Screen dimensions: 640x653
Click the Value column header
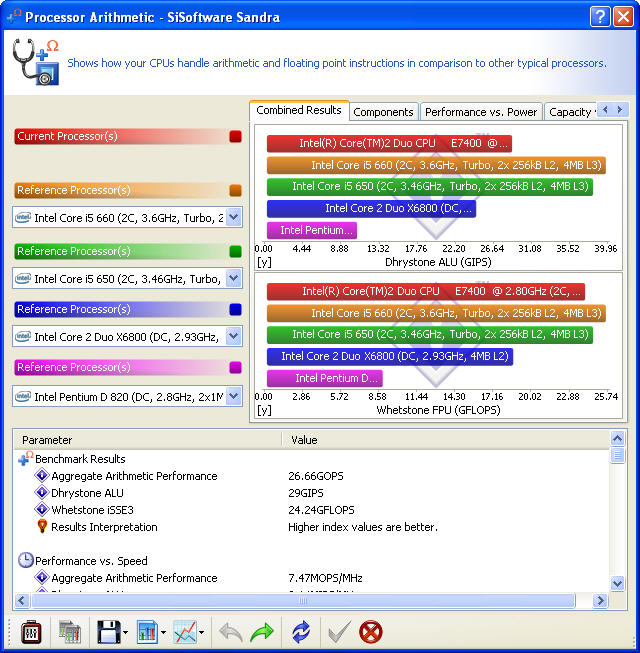pyautogui.click(x=446, y=440)
